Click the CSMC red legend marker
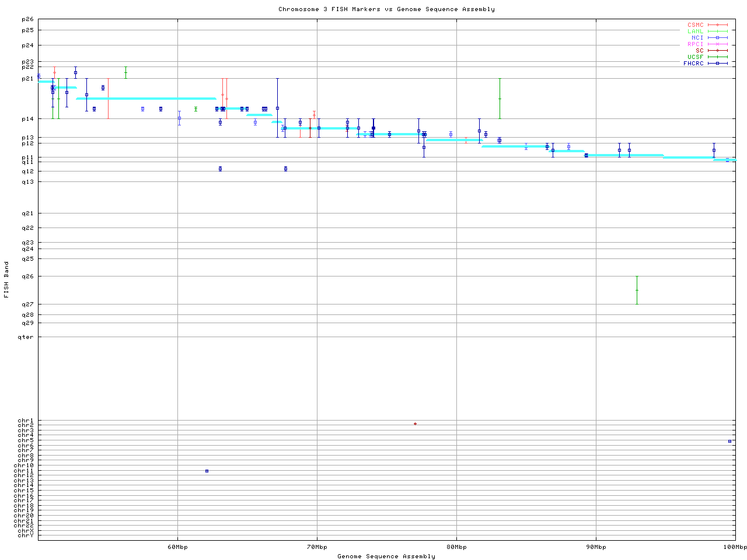 pos(717,25)
